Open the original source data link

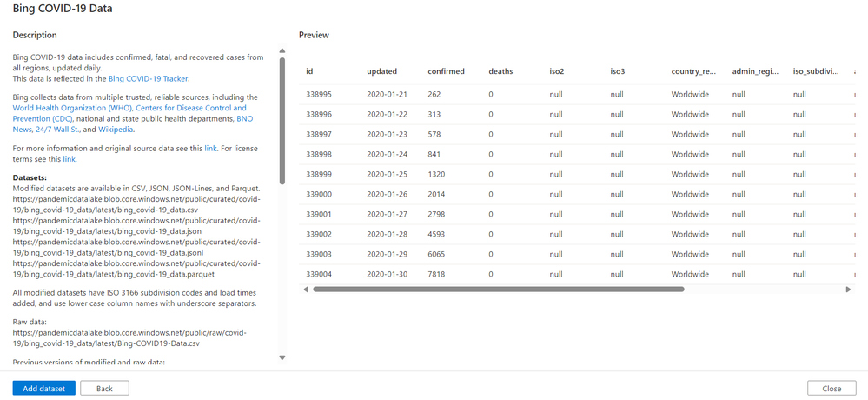[x=210, y=149]
